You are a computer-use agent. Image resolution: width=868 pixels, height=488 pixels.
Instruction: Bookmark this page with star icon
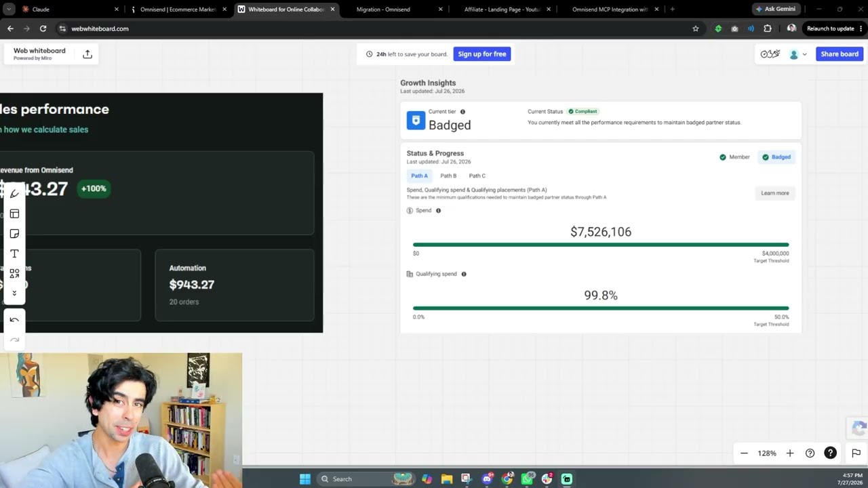tap(695, 28)
